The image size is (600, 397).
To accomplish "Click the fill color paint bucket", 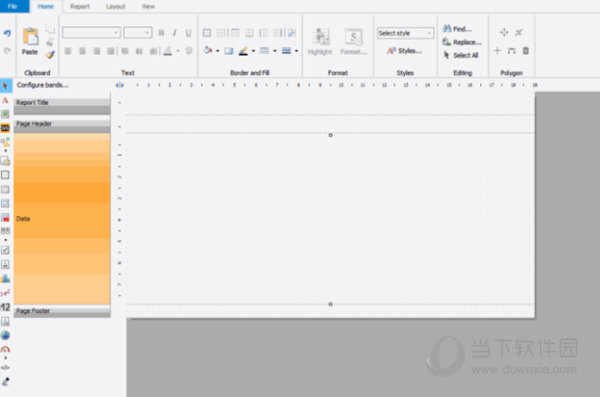I will point(208,51).
